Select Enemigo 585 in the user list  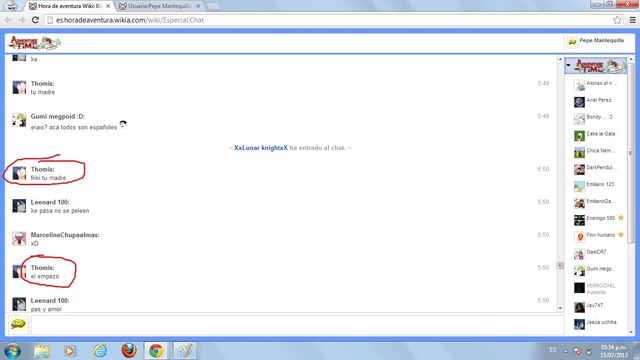click(599, 219)
